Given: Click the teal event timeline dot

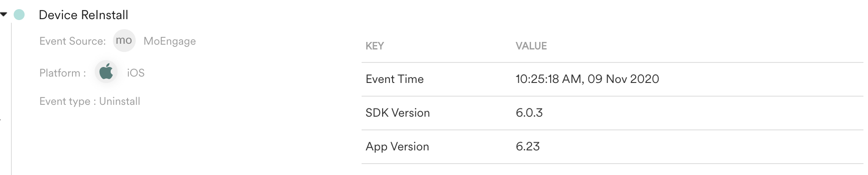Looking at the screenshot, I should tap(19, 15).
